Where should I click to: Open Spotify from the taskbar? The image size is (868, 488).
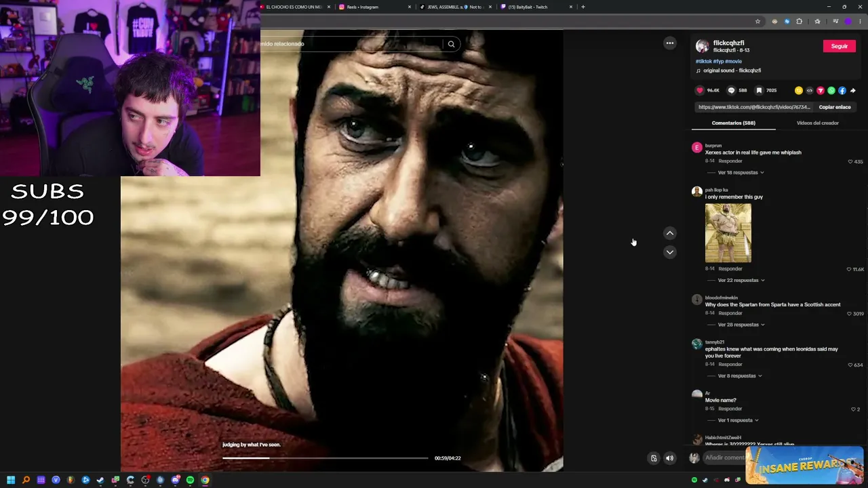coord(190,481)
